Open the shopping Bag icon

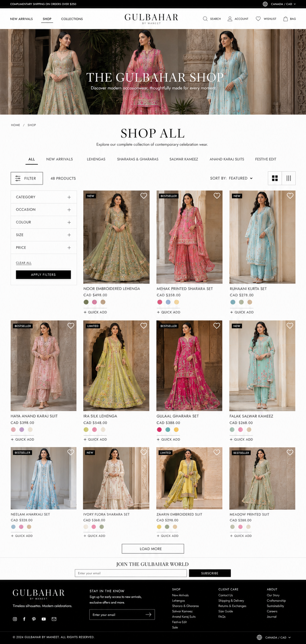(285, 19)
